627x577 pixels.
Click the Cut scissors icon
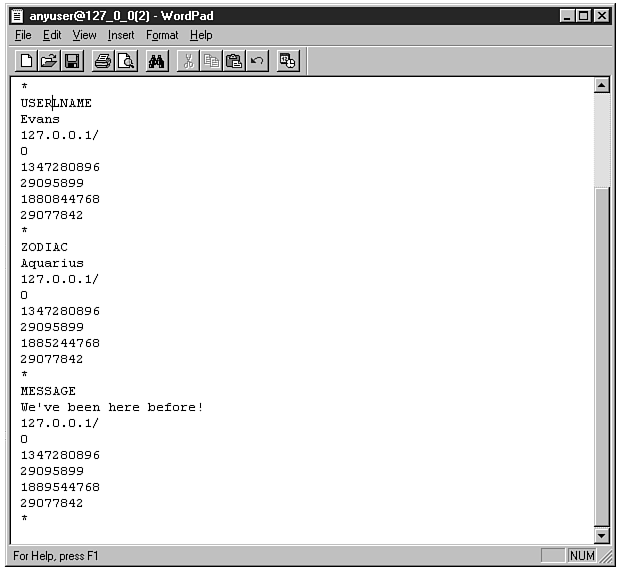[x=188, y=62]
